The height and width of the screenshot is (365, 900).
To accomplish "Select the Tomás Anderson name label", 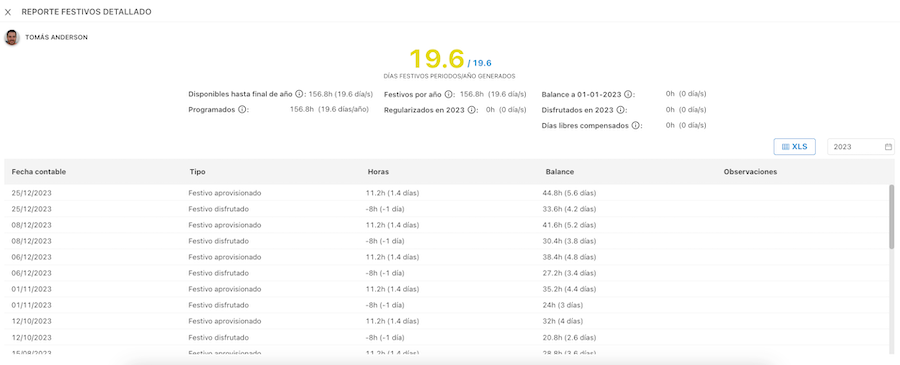I will [56, 37].
